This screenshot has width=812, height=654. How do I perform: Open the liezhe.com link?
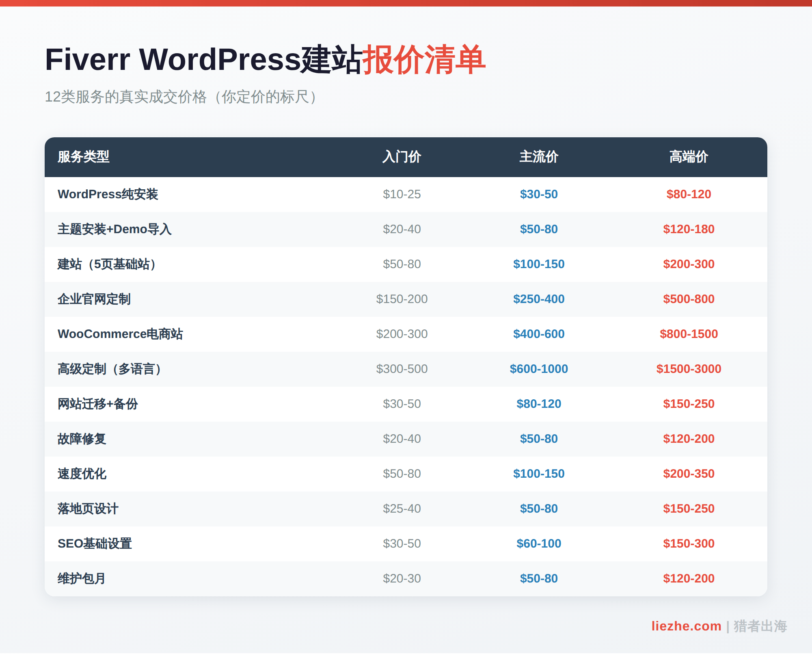click(x=686, y=626)
